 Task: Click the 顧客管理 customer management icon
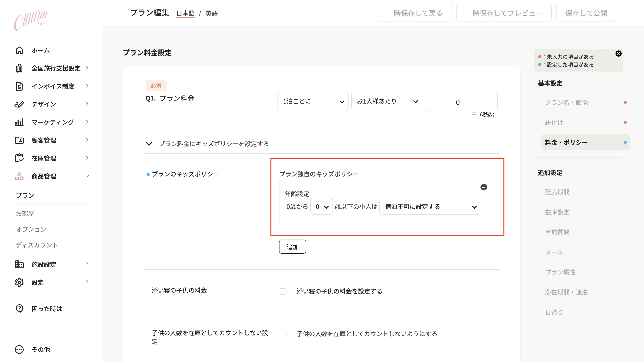tap(19, 140)
